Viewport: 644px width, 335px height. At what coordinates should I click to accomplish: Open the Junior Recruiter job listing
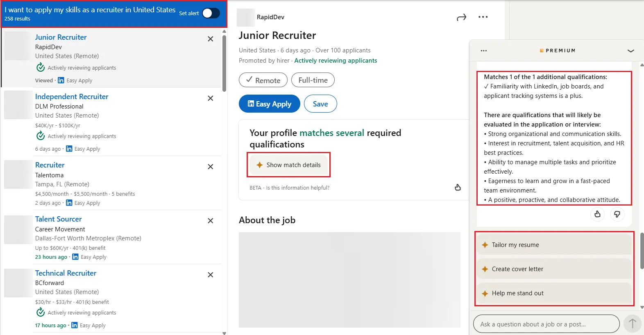click(61, 37)
